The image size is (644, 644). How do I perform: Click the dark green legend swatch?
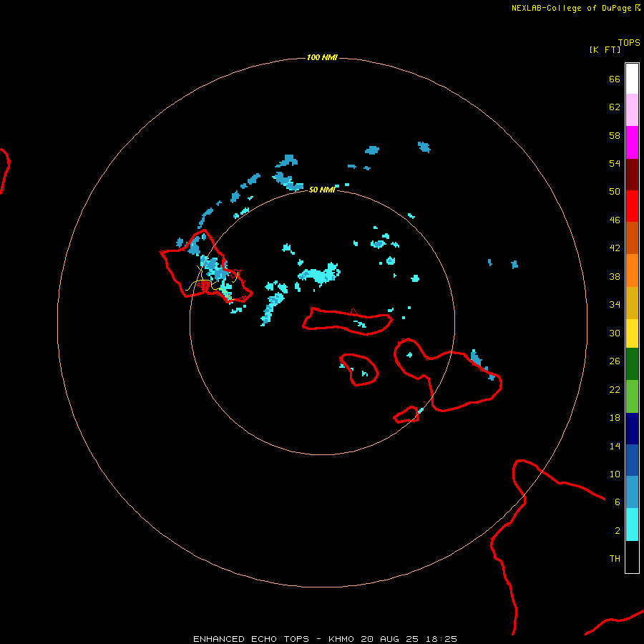point(632,364)
